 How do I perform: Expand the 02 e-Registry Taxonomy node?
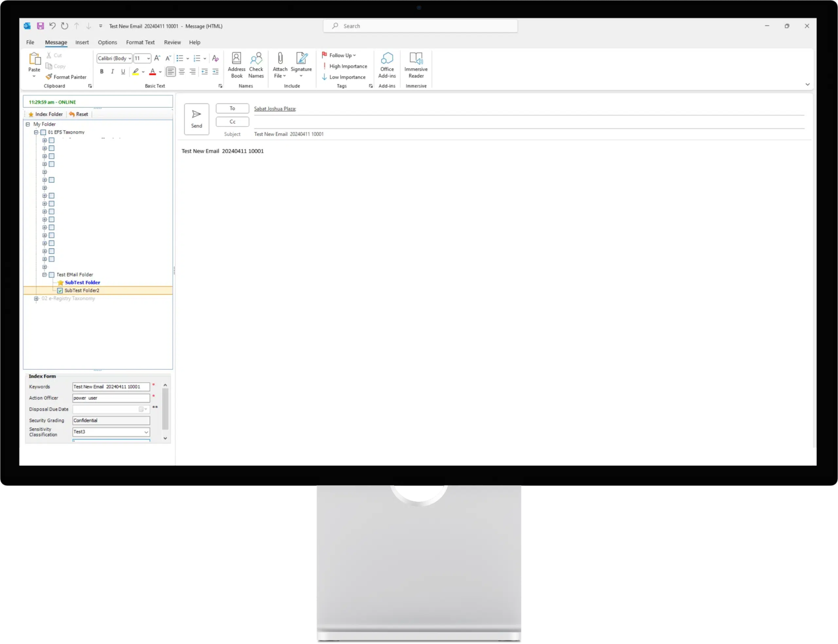[36, 299]
